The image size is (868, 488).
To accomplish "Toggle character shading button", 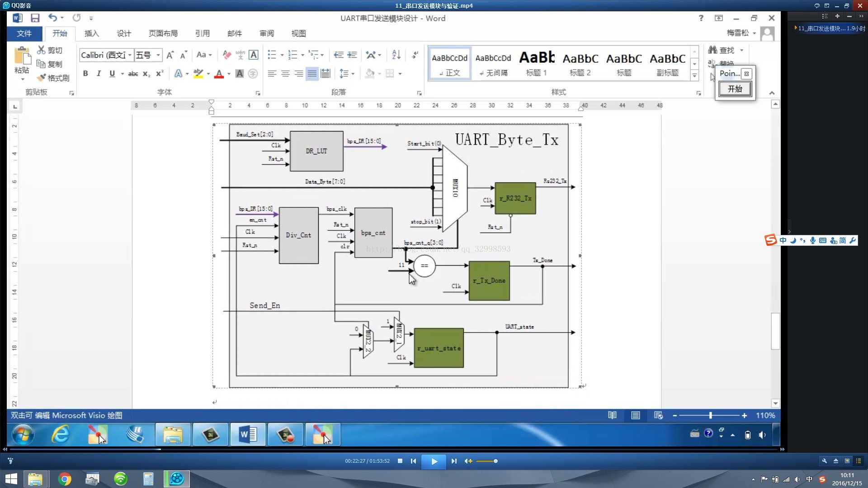I will coord(240,74).
